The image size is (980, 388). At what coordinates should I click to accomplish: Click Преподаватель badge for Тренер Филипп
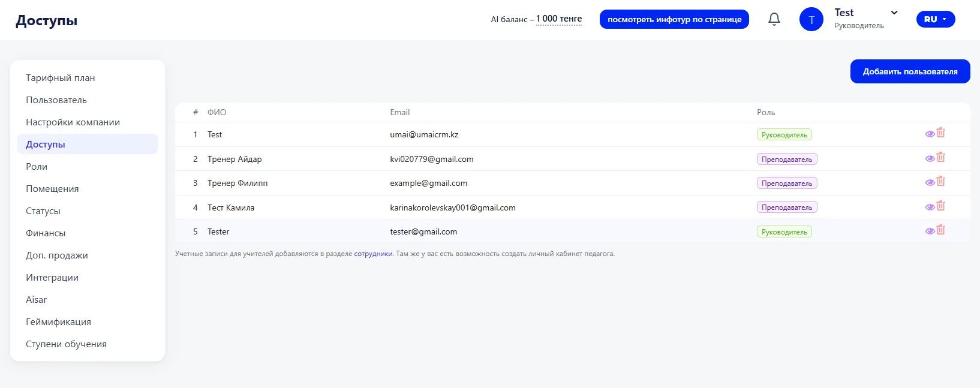point(787,184)
